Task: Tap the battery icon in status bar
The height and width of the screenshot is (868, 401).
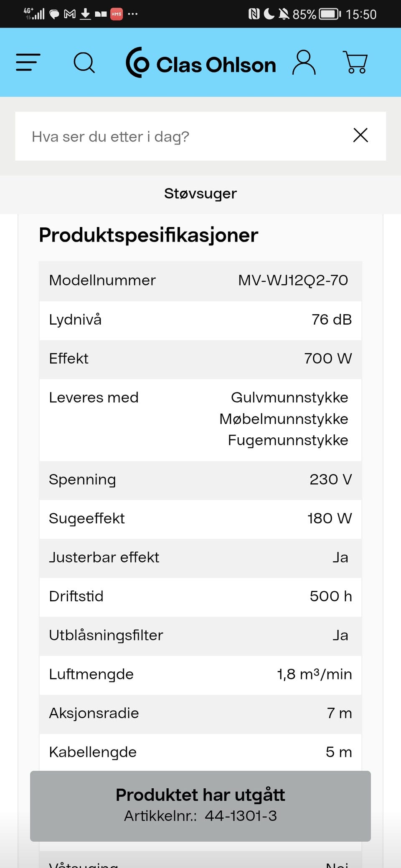Action: click(330, 14)
